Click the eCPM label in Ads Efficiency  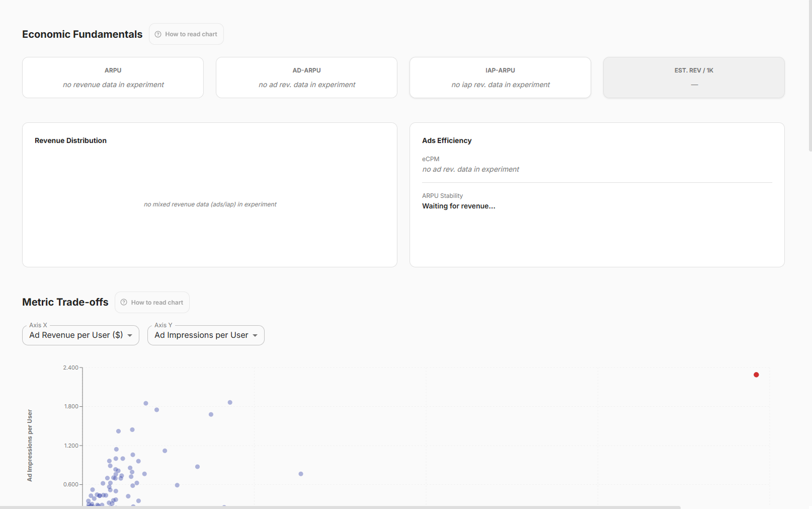431,159
